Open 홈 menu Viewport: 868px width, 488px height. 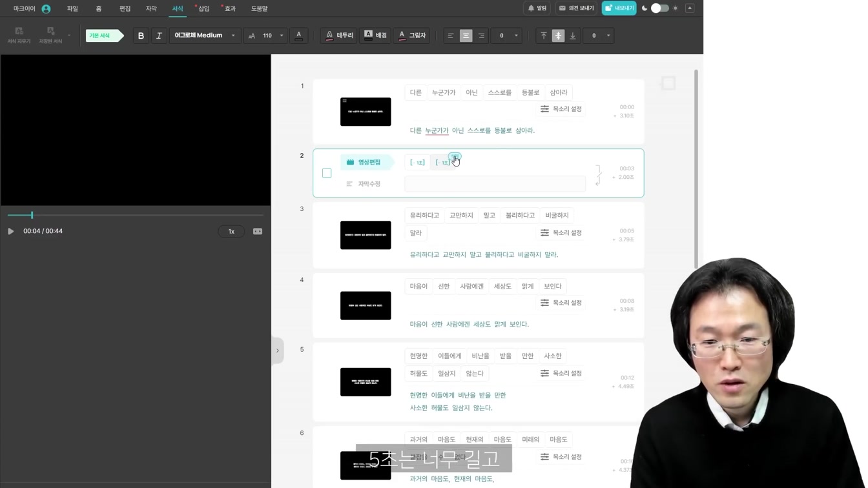pos(99,8)
